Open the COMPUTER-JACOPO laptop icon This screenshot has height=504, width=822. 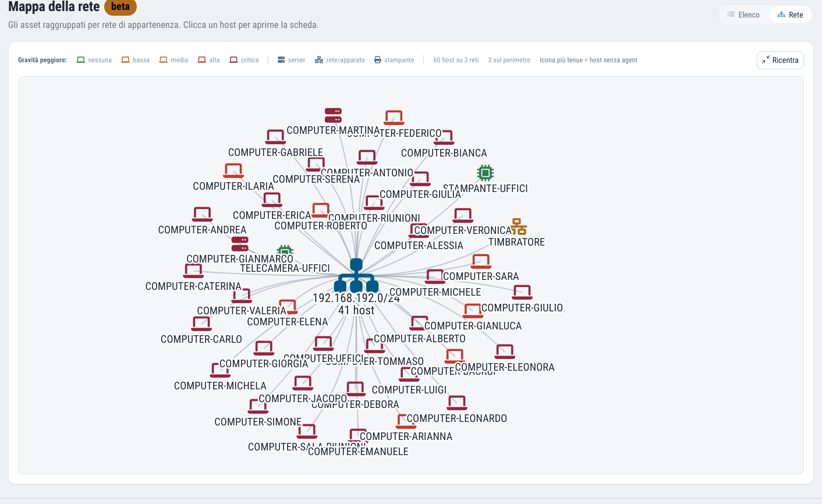(x=303, y=384)
